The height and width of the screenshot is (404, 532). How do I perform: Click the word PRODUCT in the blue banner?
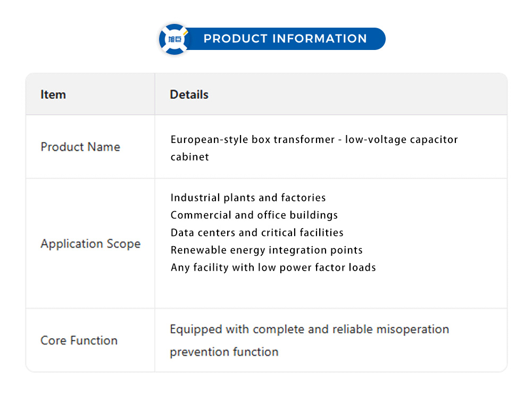235,39
